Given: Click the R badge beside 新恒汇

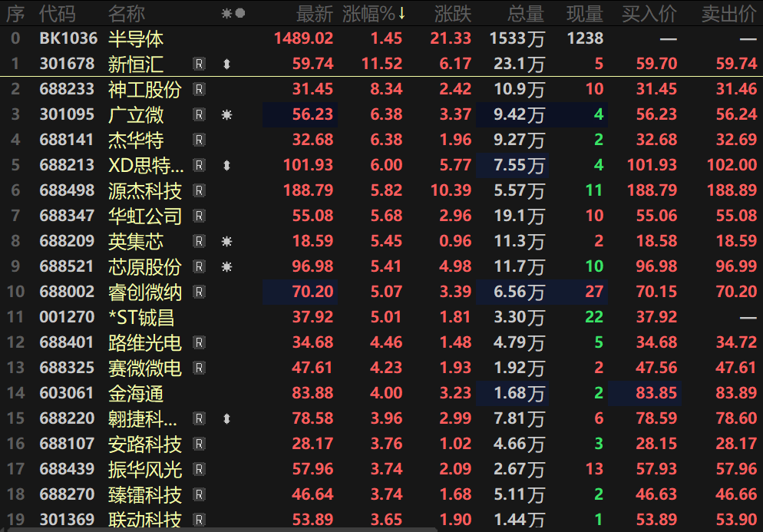Looking at the screenshot, I should (x=199, y=64).
